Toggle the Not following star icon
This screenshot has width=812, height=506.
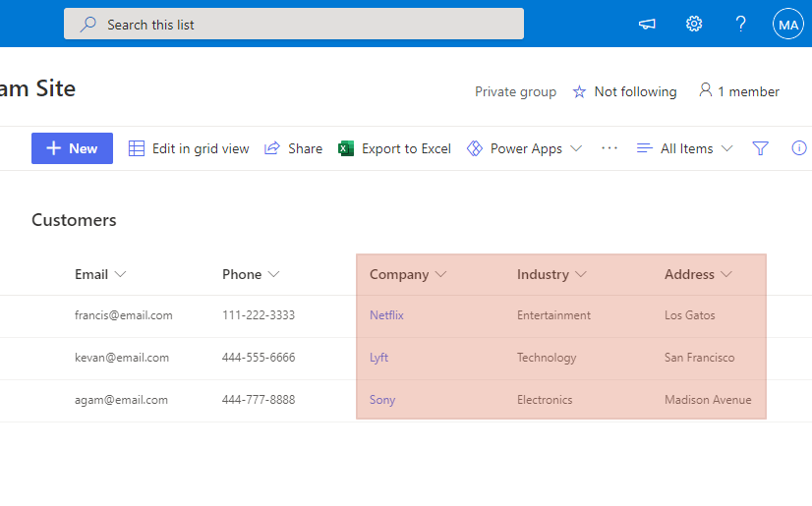point(579,92)
